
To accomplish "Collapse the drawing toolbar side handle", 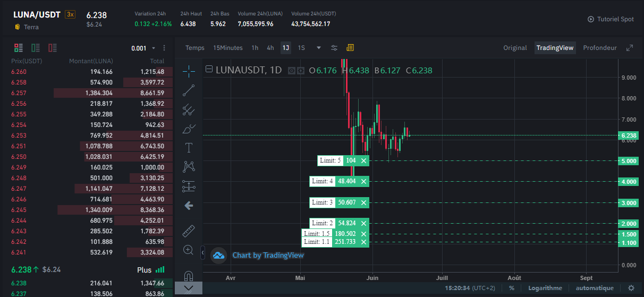I will point(202,252).
